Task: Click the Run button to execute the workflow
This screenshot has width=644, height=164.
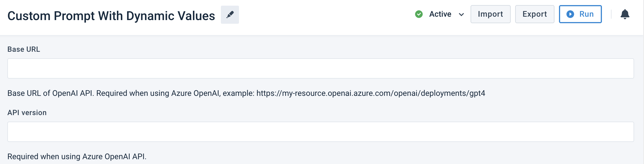Action: [x=580, y=14]
